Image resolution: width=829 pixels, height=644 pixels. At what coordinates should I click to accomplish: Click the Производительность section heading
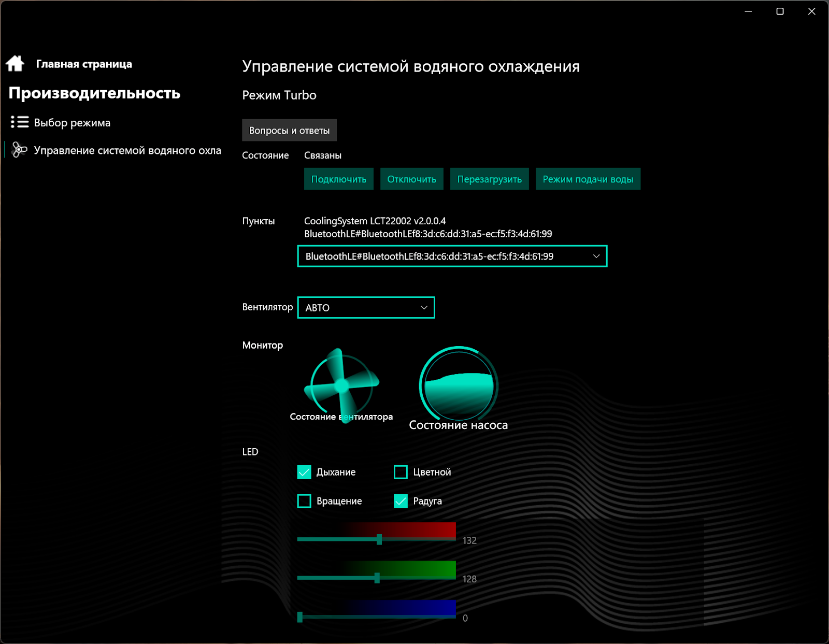94,93
